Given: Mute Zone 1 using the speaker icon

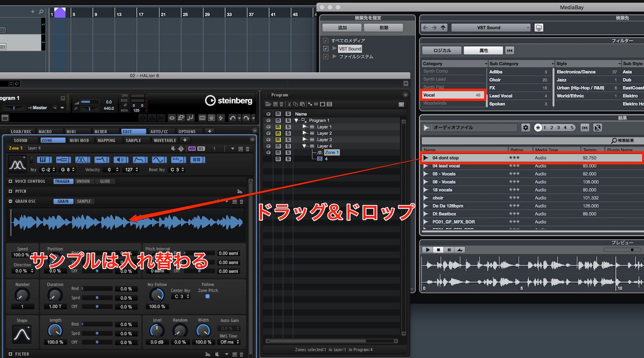Looking at the screenshot, I should click(174, 149).
